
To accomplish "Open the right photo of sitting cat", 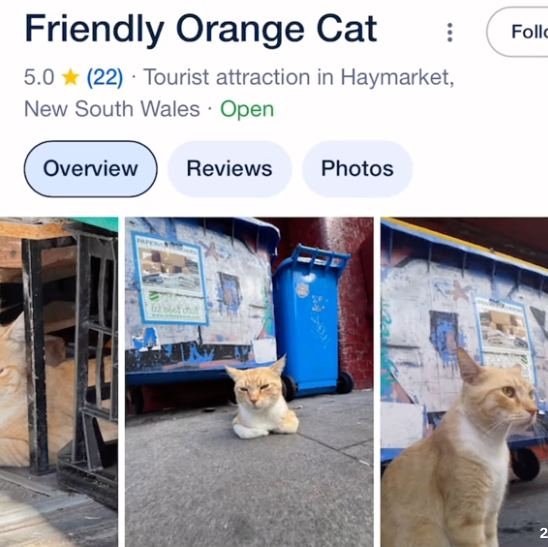I will (464, 382).
